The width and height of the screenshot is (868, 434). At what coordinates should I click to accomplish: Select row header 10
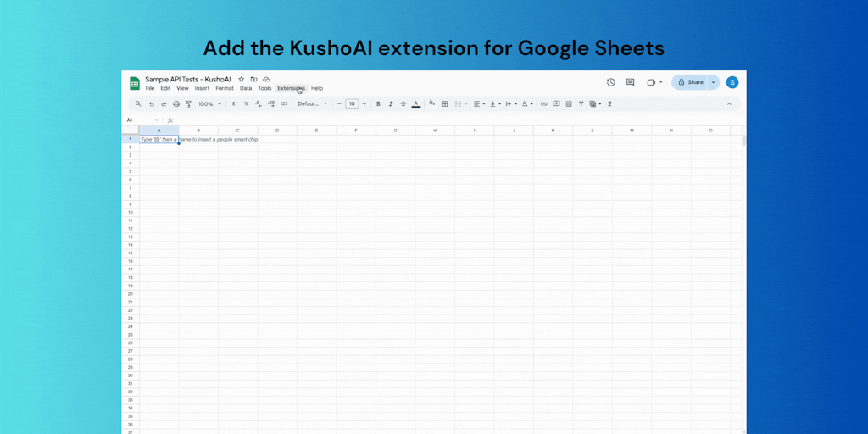(x=130, y=213)
